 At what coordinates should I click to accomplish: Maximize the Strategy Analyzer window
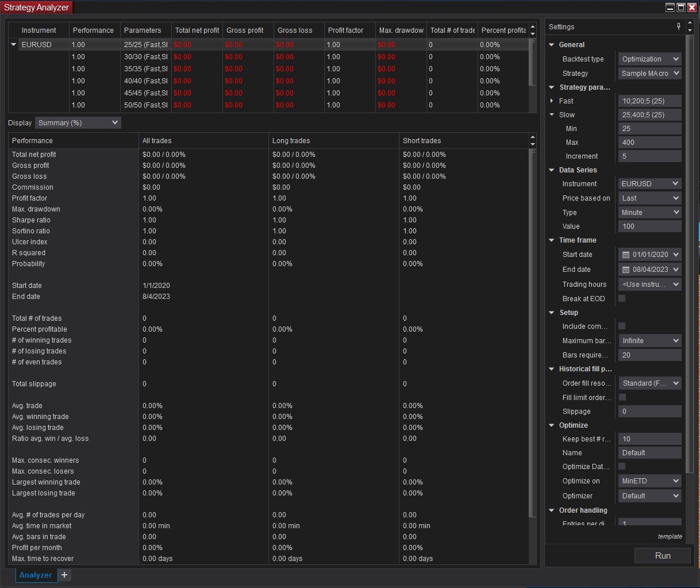tap(681, 7)
